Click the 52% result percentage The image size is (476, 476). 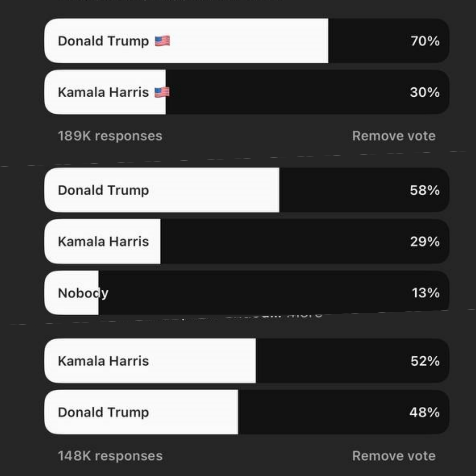click(425, 361)
